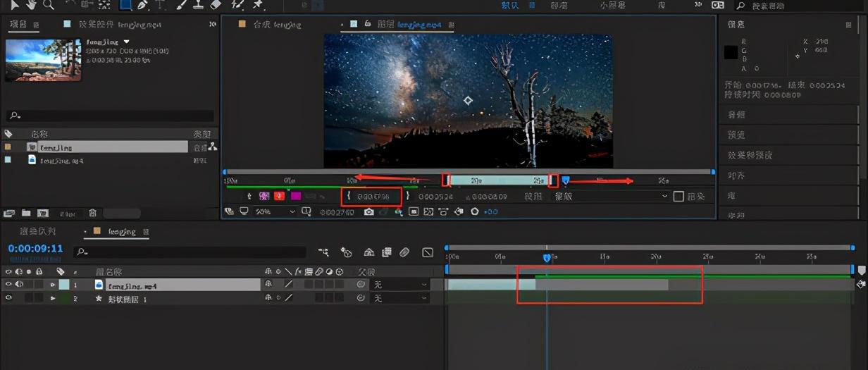Create a new folder in the project panel
The image size is (868, 370).
click(26, 213)
